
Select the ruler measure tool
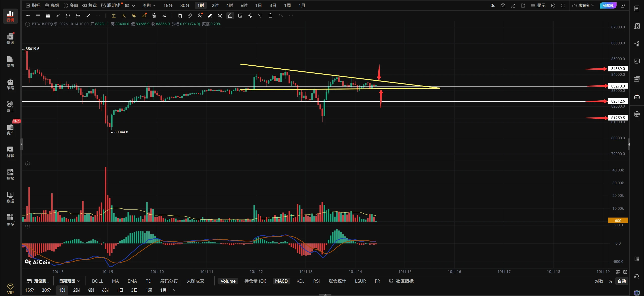coord(190,16)
